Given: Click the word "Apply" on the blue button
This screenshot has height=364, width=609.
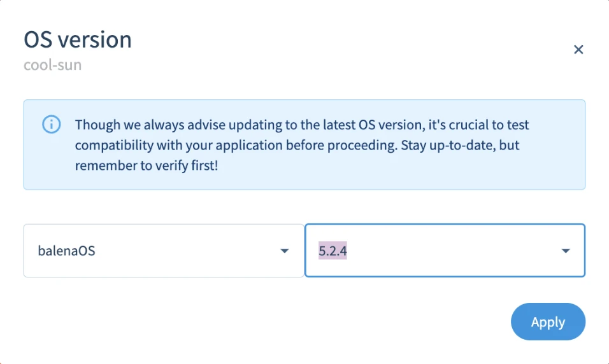Looking at the screenshot, I should point(548,322).
